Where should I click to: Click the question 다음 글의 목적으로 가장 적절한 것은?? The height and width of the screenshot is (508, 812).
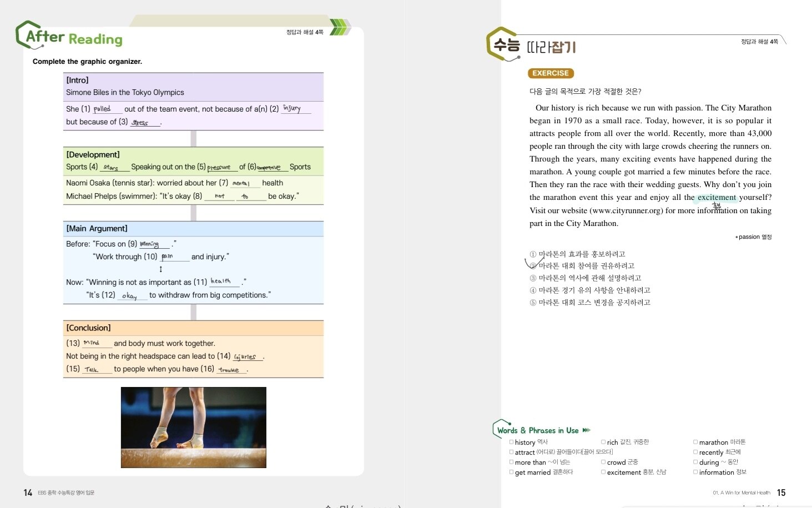[x=586, y=92]
